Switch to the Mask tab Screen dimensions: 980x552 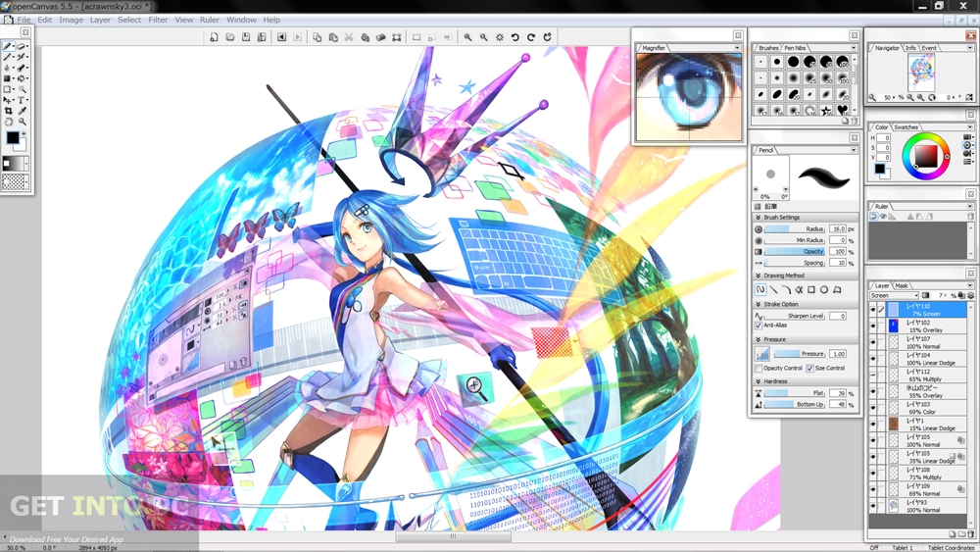902,285
